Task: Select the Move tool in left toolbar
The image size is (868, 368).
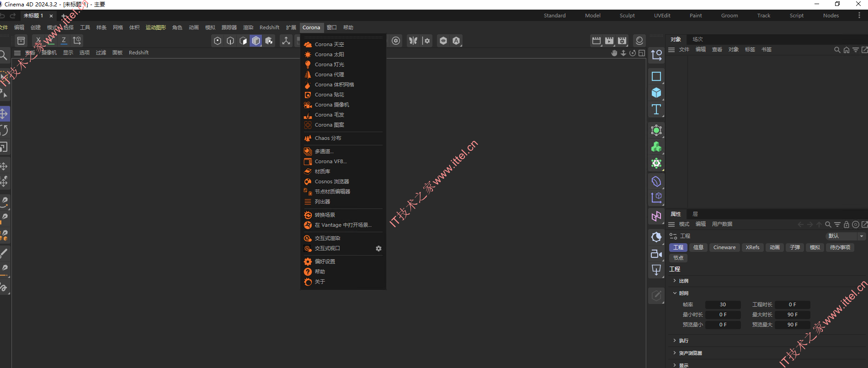Action: click(4, 113)
